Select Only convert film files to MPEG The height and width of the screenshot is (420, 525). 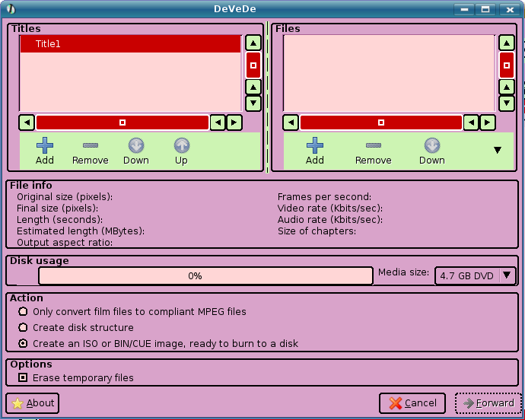23,311
